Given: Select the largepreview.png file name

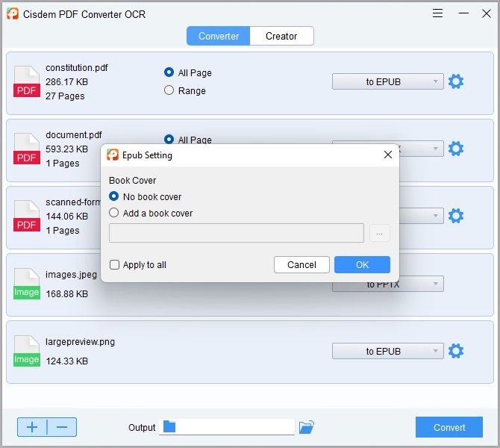Looking at the screenshot, I should coord(80,342).
